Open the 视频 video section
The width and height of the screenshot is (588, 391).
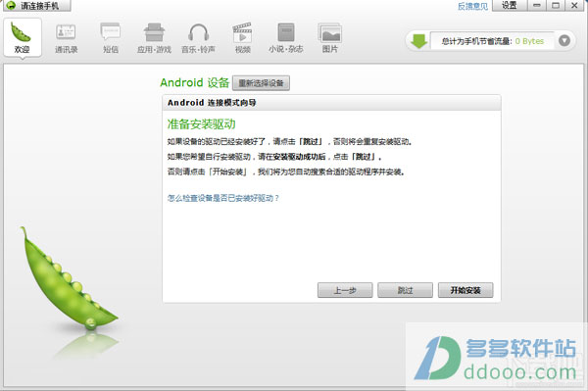pyautogui.click(x=243, y=38)
